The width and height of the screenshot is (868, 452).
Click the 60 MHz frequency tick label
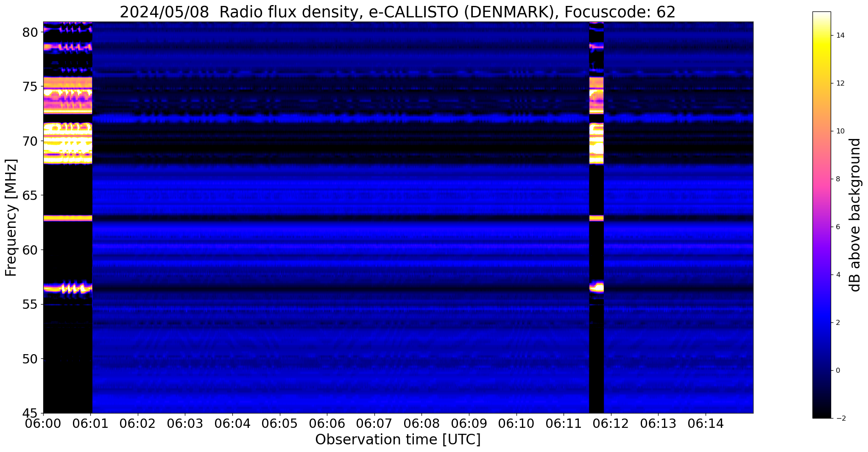tap(30, 250)
